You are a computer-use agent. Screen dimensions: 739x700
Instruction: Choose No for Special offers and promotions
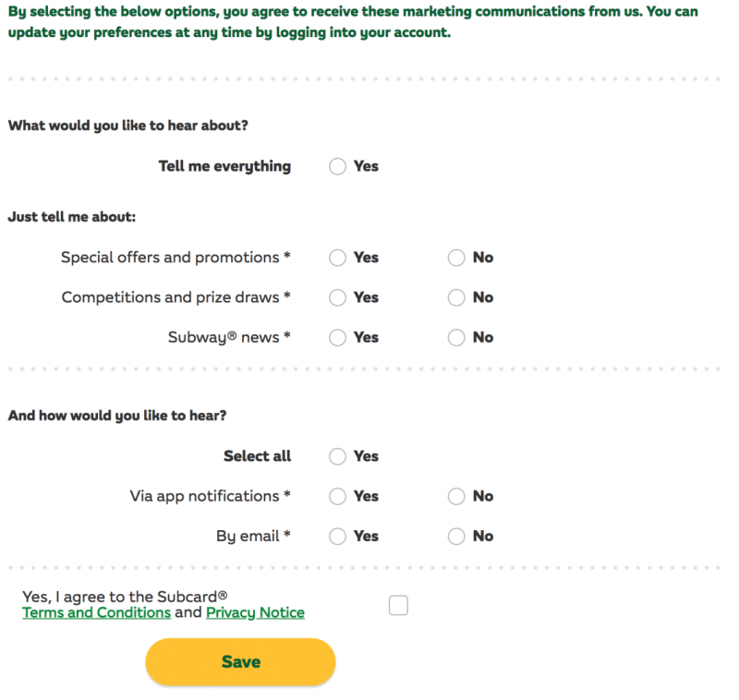pos(456,258)
